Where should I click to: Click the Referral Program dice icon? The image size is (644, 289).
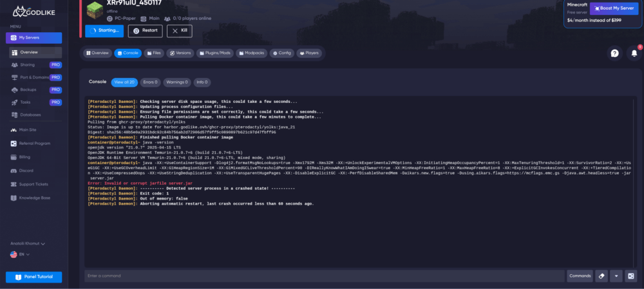point(14,144)
